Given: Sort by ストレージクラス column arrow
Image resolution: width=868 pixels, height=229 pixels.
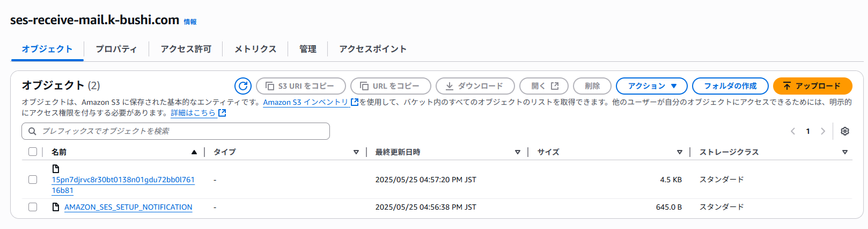Looking at the screenshot, I should click(x=845, y=152).
